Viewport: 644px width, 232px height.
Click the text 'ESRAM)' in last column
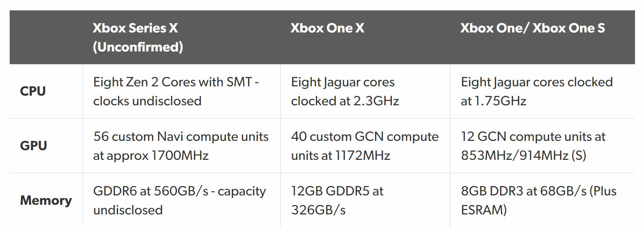point(484,210)
